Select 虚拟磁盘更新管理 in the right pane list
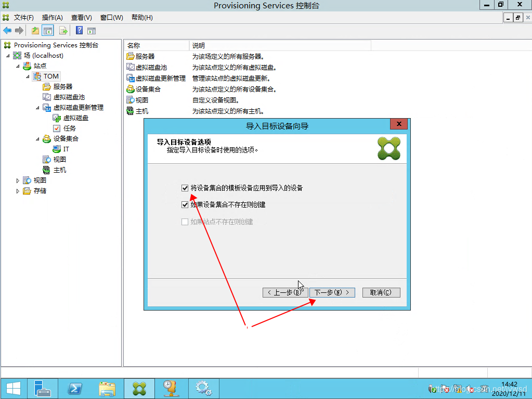 click(160, 78)
